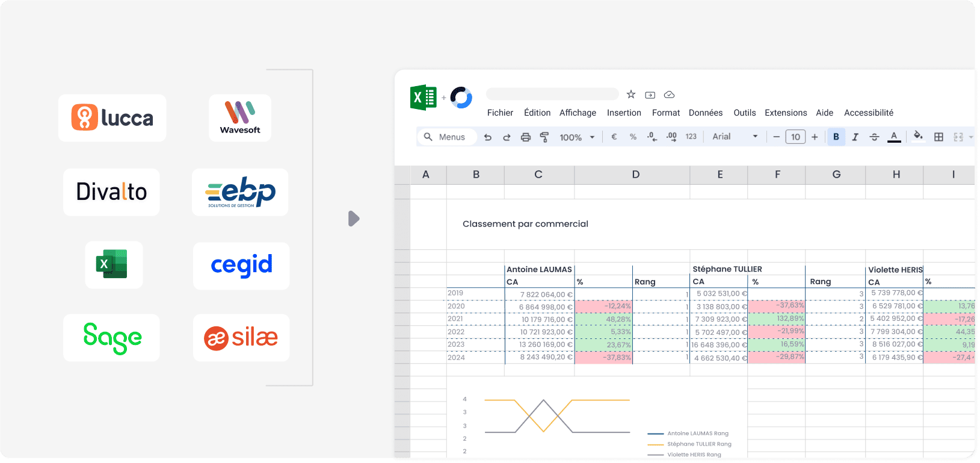Star the document
This screenshot has height=463, width=980.
pyautogui.click(x=631, y=95)
